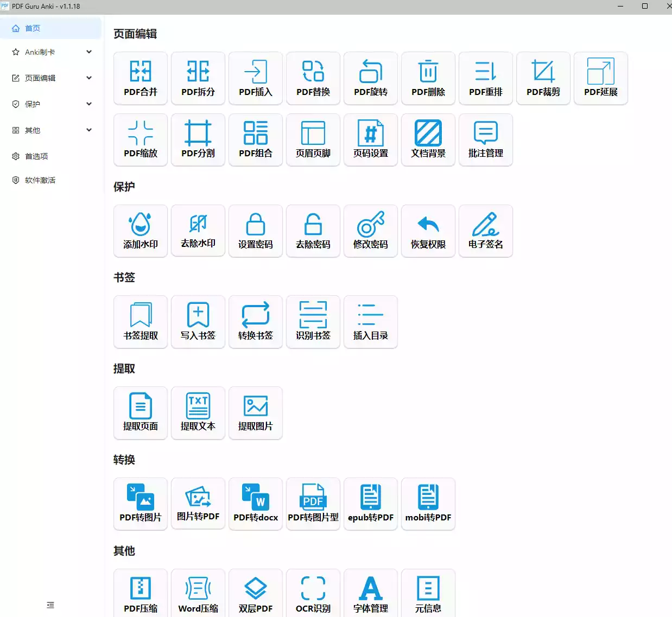Image resolution: width=672 pixels, height=617 pixels.
Task: Launch the OCR识别 tool
Action: 313,594
